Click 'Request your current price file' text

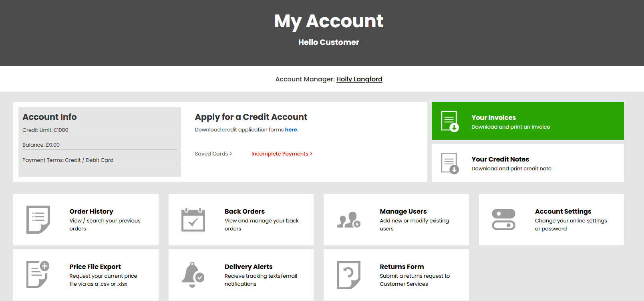click(103, 280)
